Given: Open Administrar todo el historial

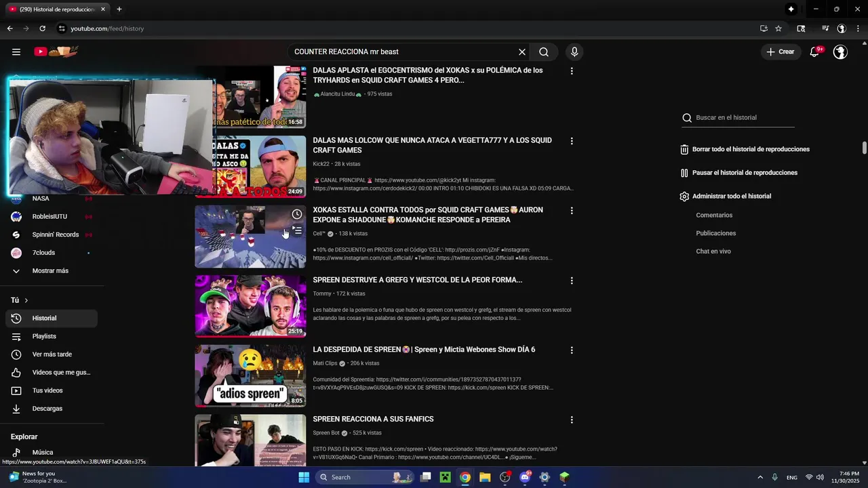Looking at the screenshot, I should 726,196.
